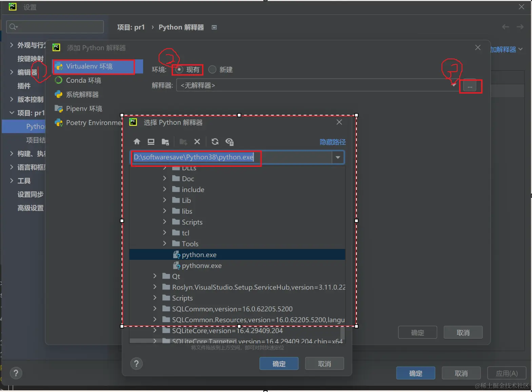Jump to desktop directory icon
532x392 pixels.
(x=151, y=142)
